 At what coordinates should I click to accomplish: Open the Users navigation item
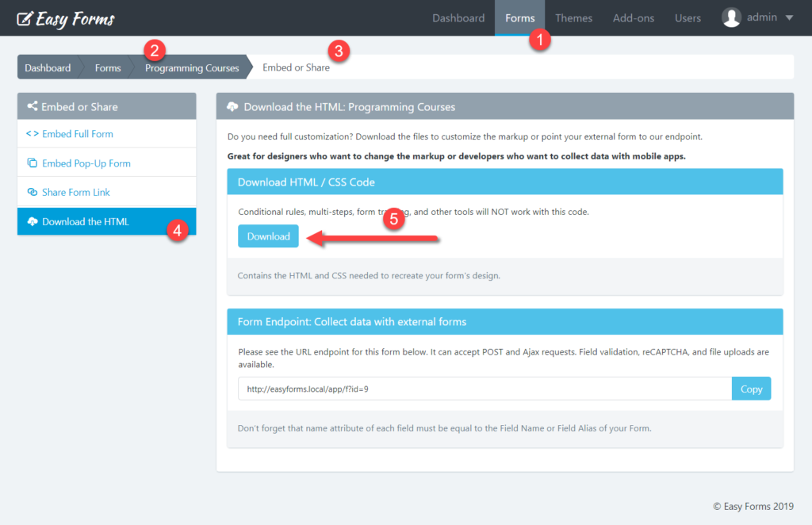688,18
